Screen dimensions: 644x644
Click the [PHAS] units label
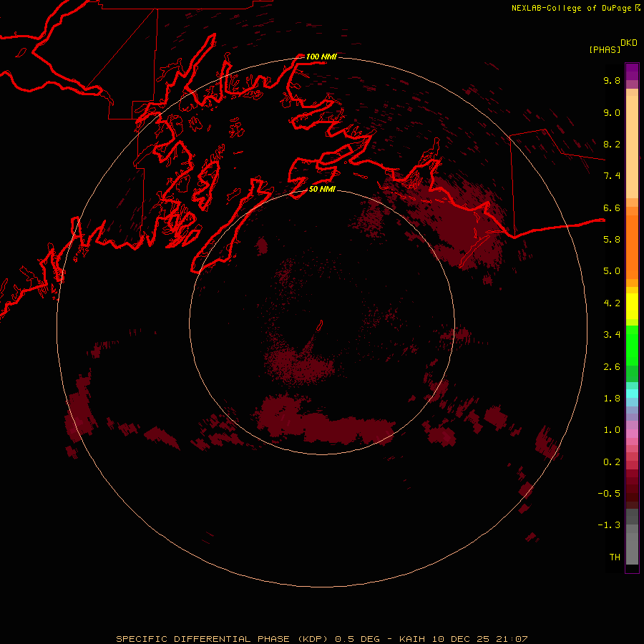605,49
